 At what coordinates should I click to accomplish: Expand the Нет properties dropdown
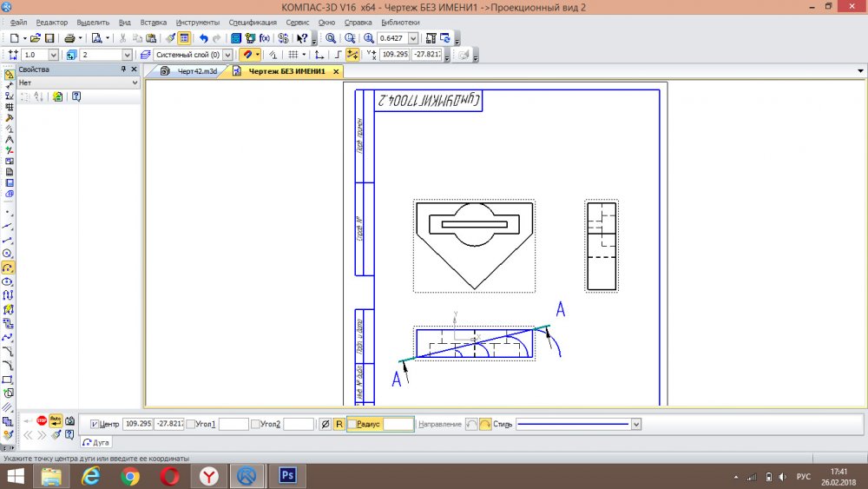pos(135,83)
